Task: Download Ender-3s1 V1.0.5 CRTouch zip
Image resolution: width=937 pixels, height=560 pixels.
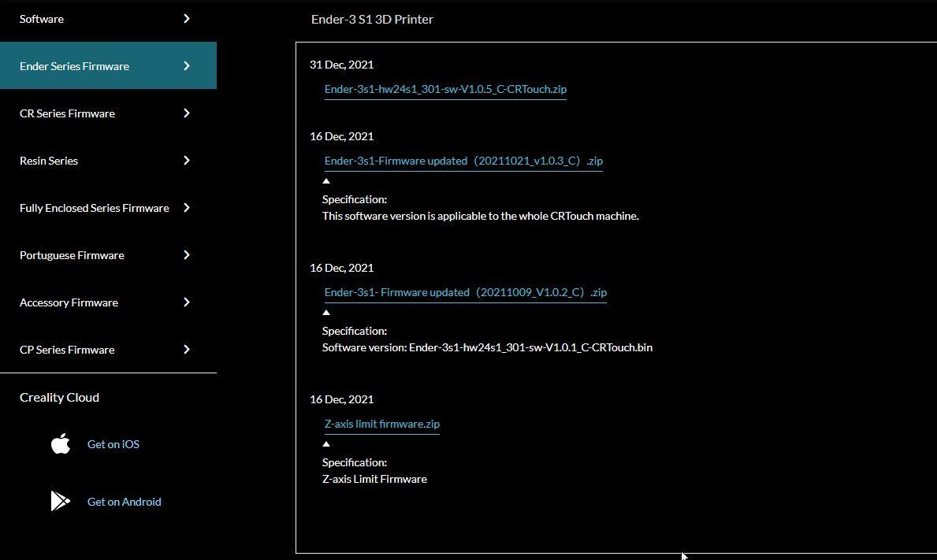Action: 445,89
